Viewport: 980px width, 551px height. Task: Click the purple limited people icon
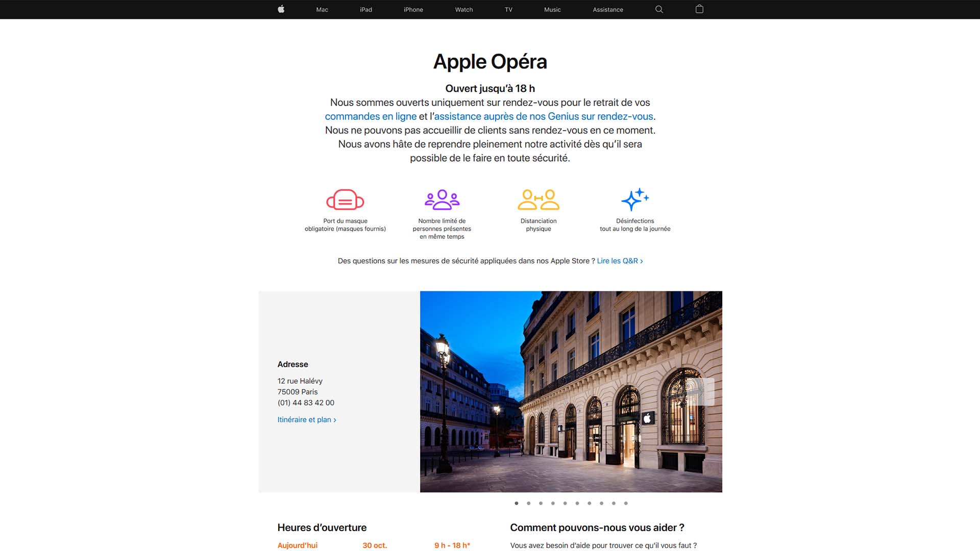pos(442,199)
